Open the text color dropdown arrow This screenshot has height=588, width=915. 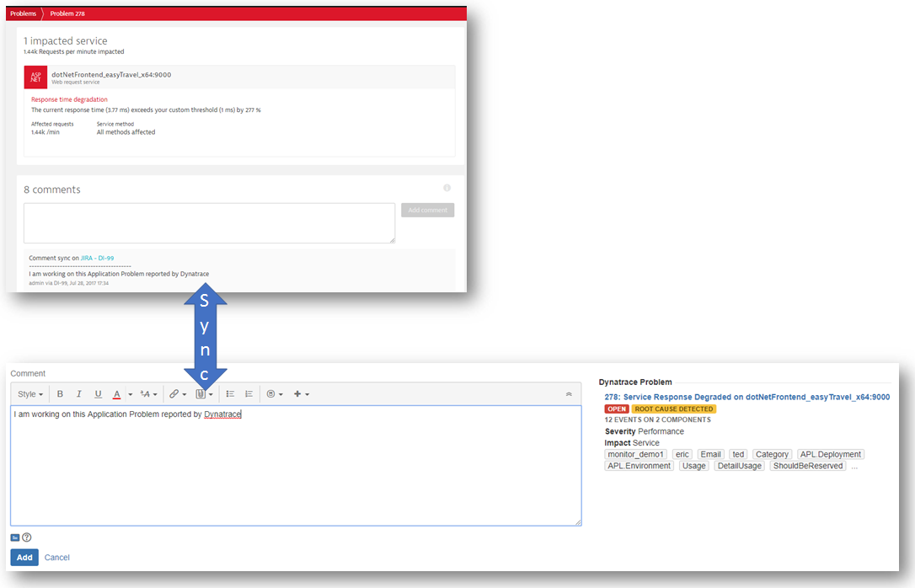point(130,394)
